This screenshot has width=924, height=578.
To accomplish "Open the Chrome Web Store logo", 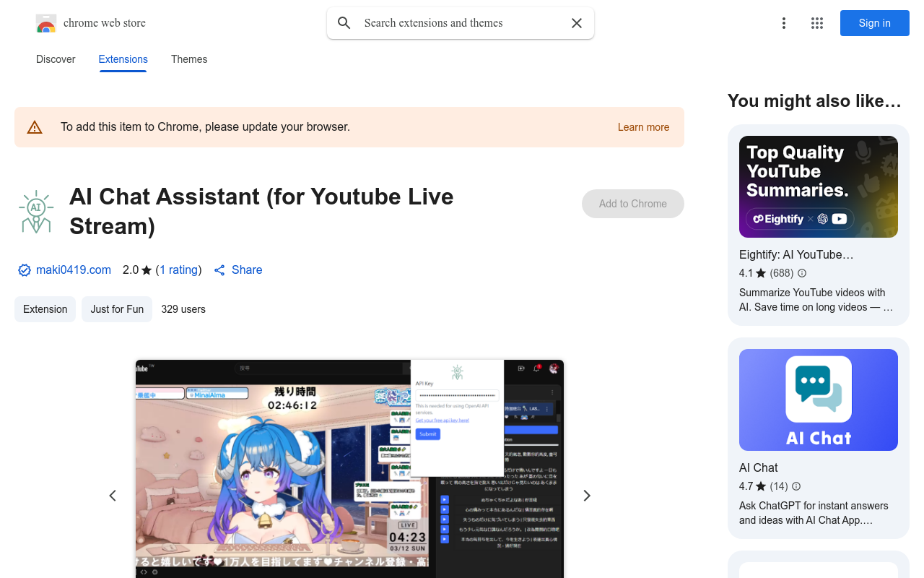I will coord(46,23).
